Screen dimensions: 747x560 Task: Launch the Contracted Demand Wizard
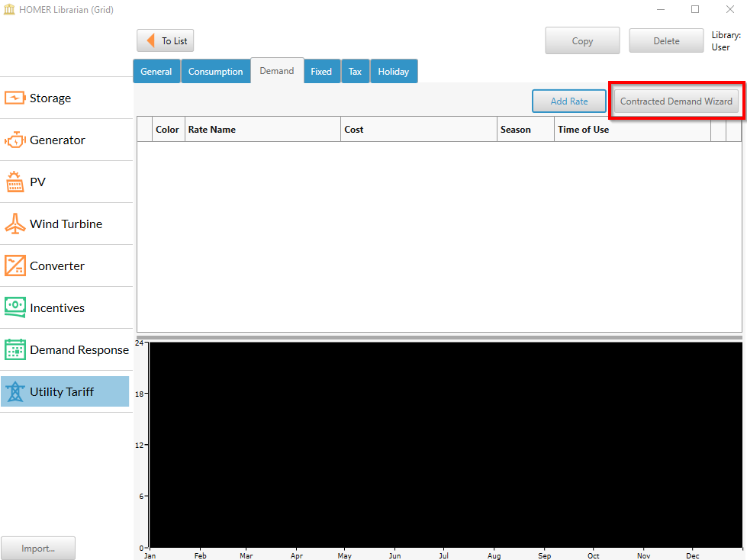(676, 101)
